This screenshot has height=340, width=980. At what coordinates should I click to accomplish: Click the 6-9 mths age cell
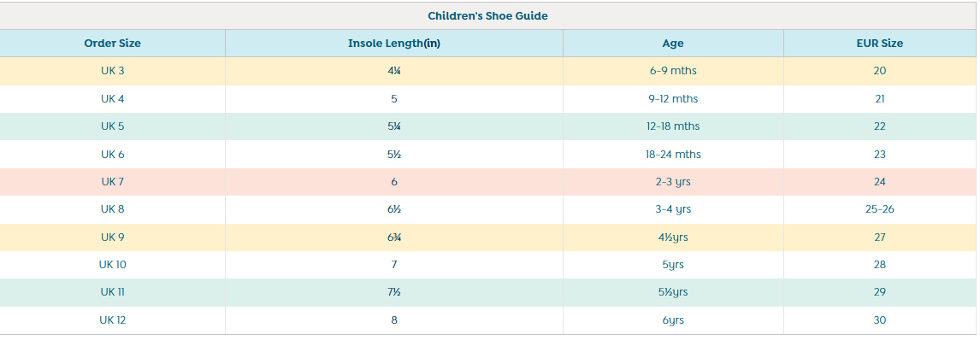click(x=673, y=71)
